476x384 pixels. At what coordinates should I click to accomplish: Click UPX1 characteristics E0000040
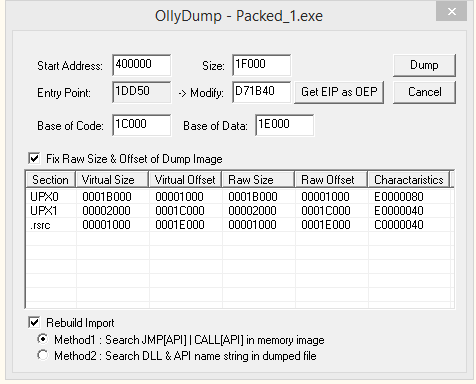[399, 211]
